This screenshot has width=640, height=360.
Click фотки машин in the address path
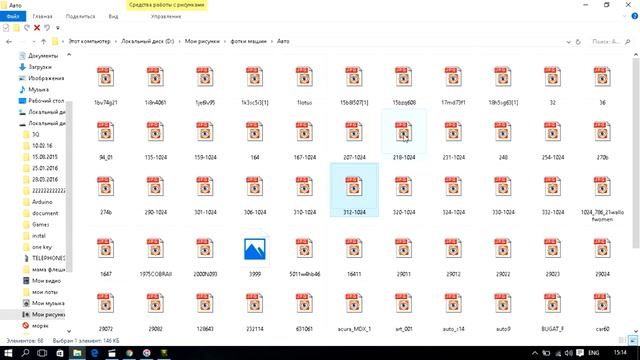pos(249,41)
